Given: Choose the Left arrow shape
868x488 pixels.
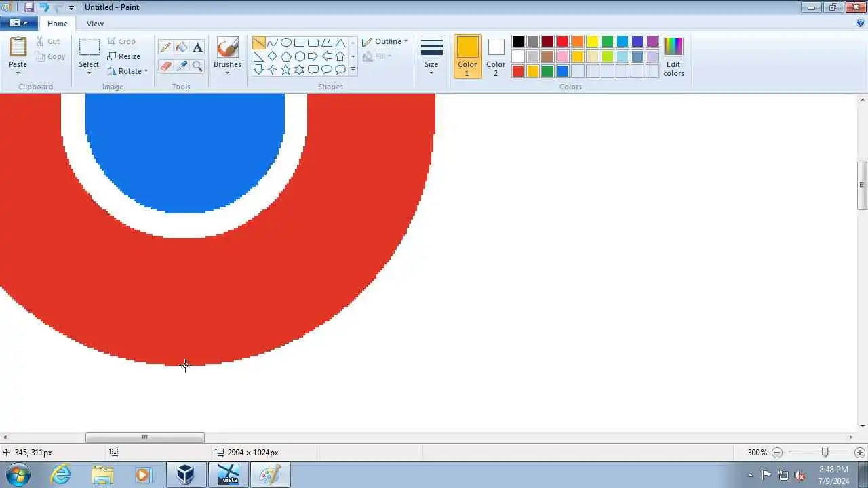Looking at the screenshot, I should [326, 56].
